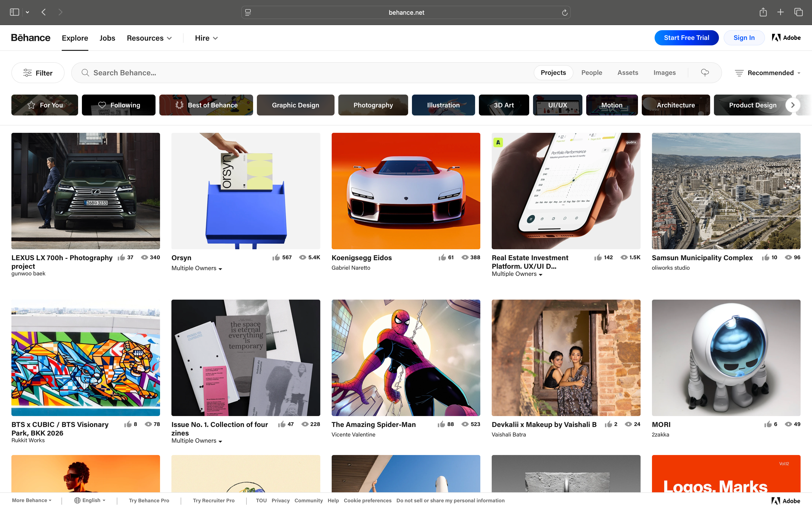This screenshot has width=812, height=508.
Task: Click the behance.net address bar
Action: (406, 12)
